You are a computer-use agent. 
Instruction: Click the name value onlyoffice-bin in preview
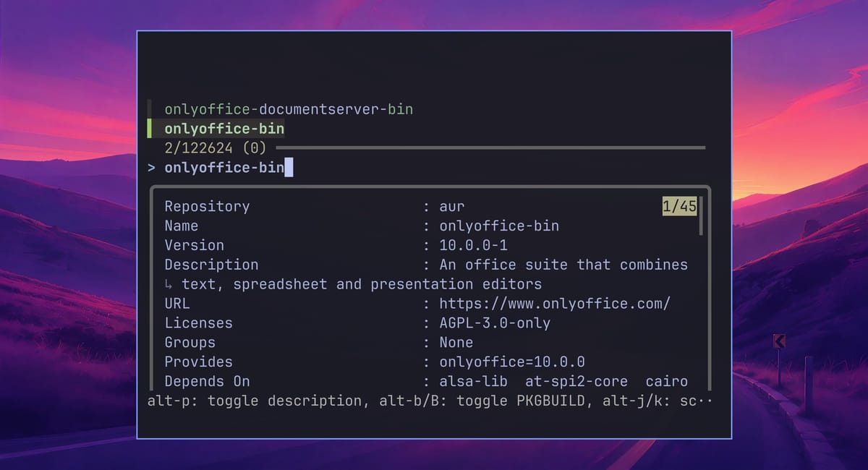coord(499,226)
